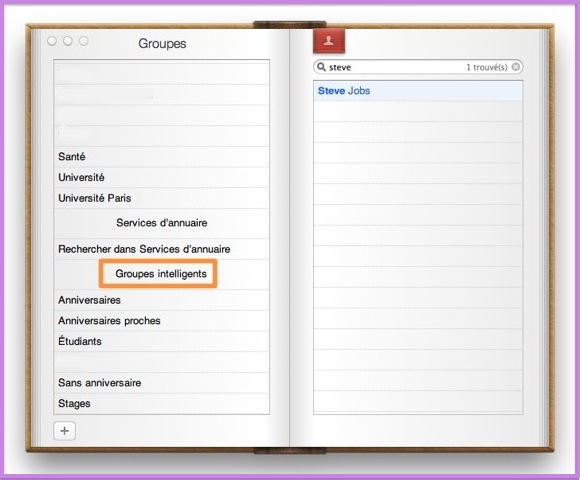
Task: Clear the search field with X icon
Action: [x=515, y=67]
